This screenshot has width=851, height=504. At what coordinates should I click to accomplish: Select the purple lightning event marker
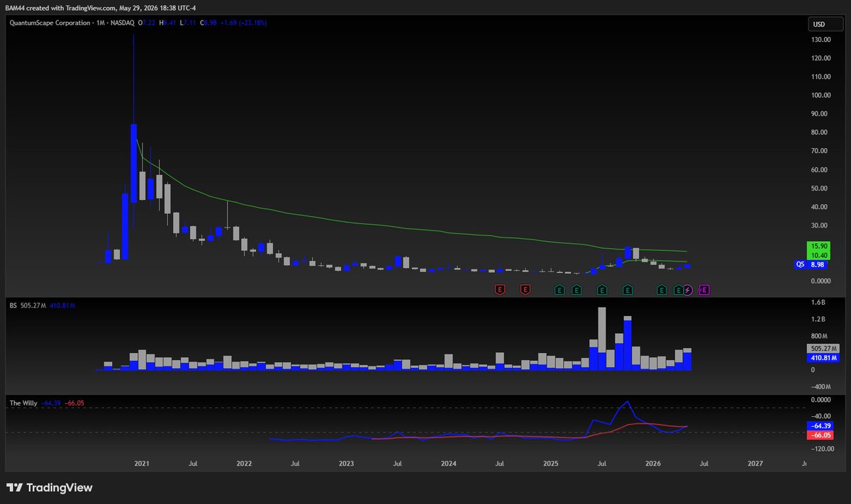(x=687, y=289)
